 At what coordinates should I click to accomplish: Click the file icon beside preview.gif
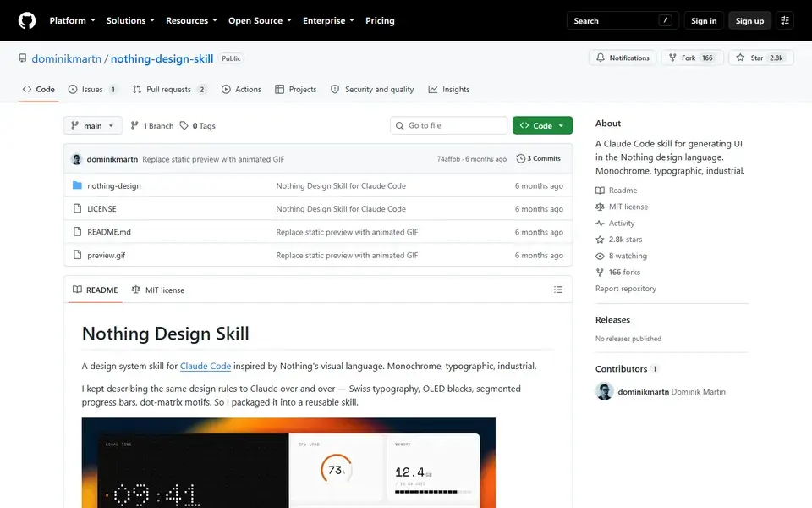[x=77, y=255]
